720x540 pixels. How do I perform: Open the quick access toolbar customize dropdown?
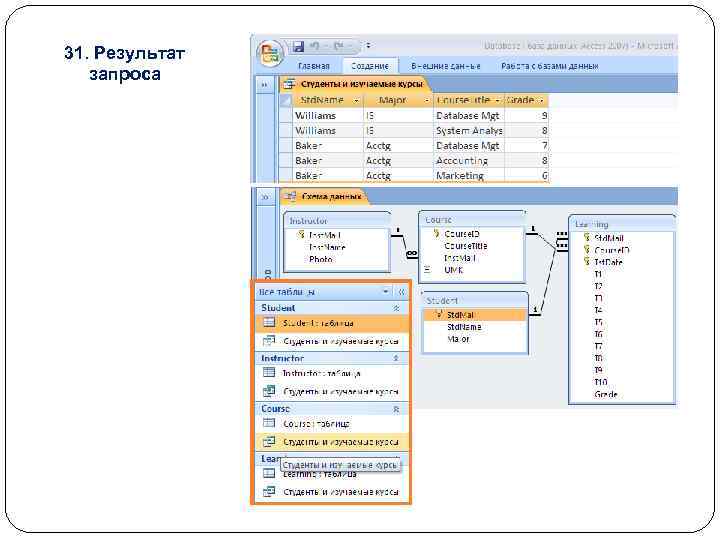[368, 46]
